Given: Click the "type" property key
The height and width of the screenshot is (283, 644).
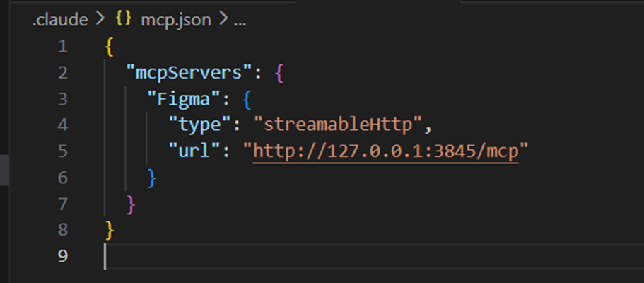Looking at the screenshot, I should 201,125.
